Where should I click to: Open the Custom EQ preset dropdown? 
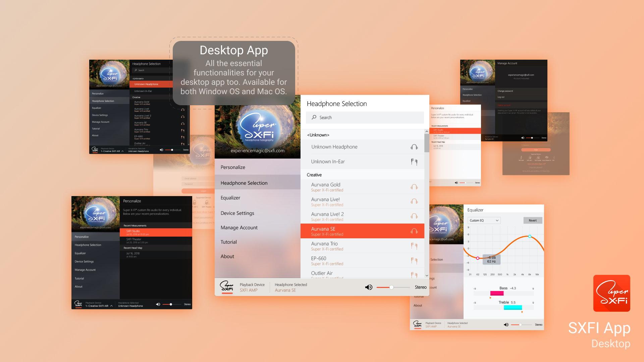pos(484,221)
